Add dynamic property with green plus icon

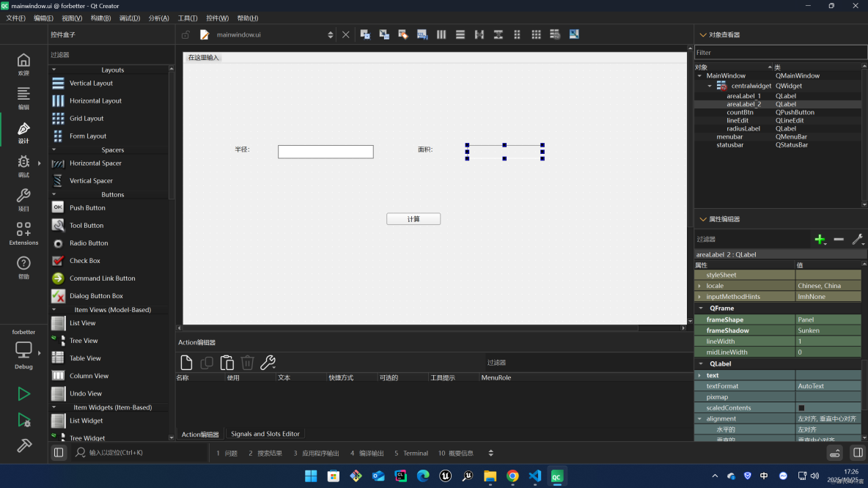click(x=820, y=239)
